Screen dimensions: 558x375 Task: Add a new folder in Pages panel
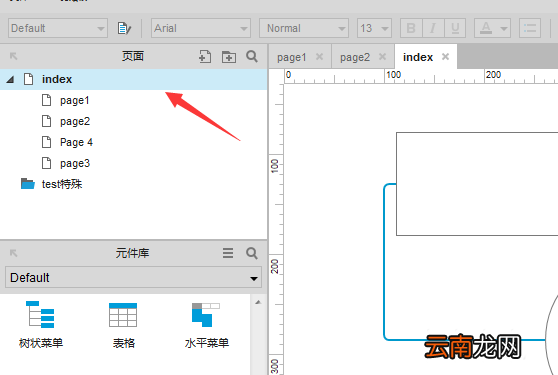pos(229,57)
